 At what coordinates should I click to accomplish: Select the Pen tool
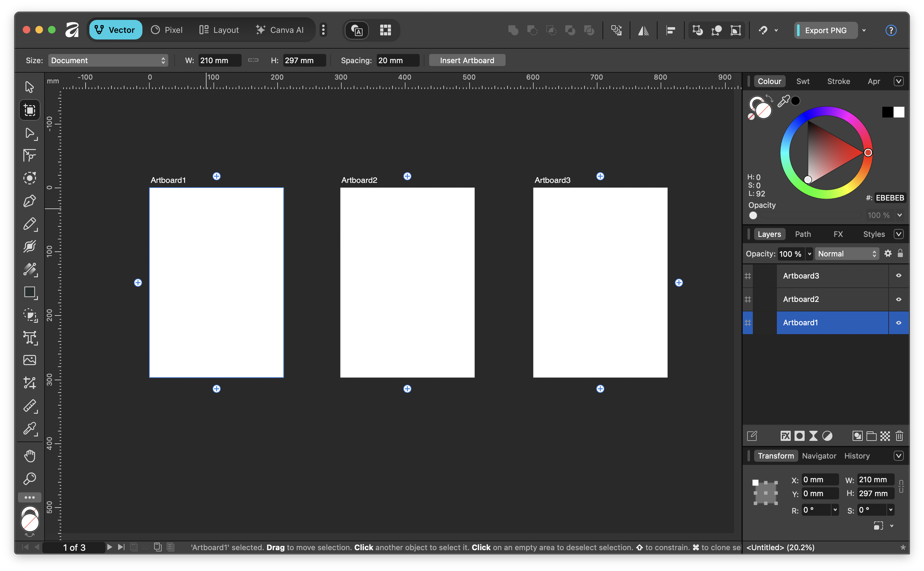point(29,201)
